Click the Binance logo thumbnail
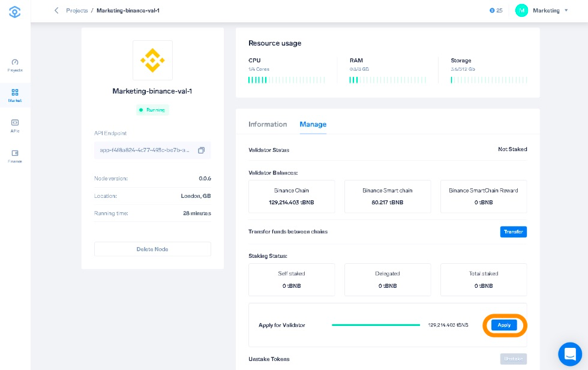 152,60
